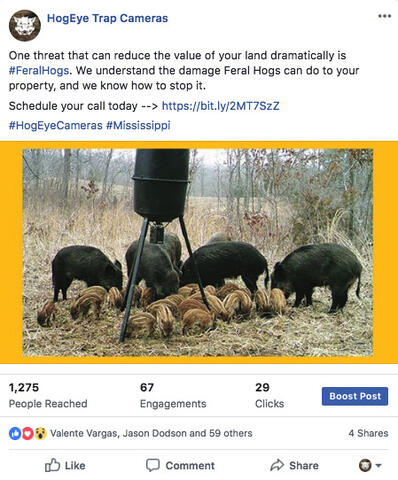Click the red heart reaction icon
Viewport: 398px width, 480px height.
(28, 433)
